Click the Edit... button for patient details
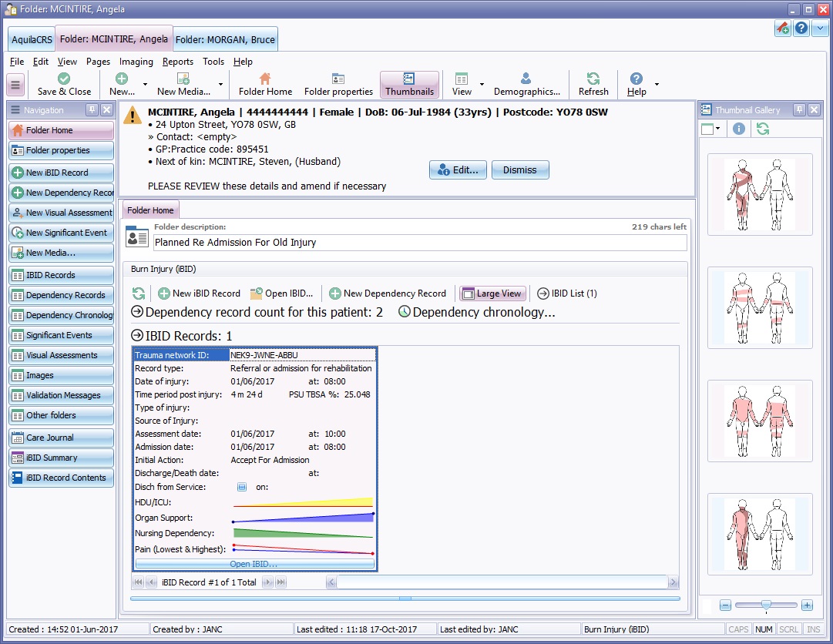Screen dimensions: 833x644 tap(458, 170)
